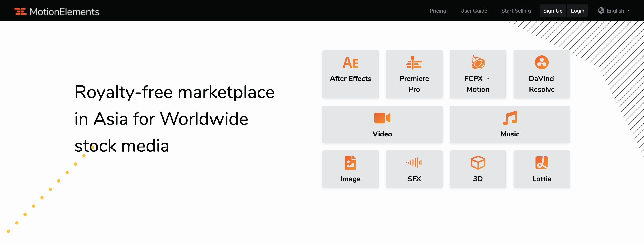
Task: Choose the Image file icon
Action: [x=350, y=162]
